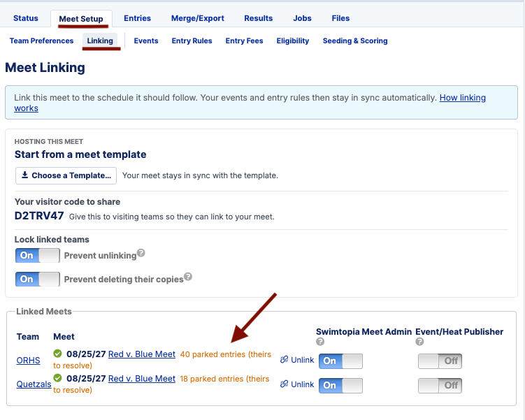Click HOSTING THIS MEET label
Viewport: 525px width, 420px height.
[x=49, y=142]
